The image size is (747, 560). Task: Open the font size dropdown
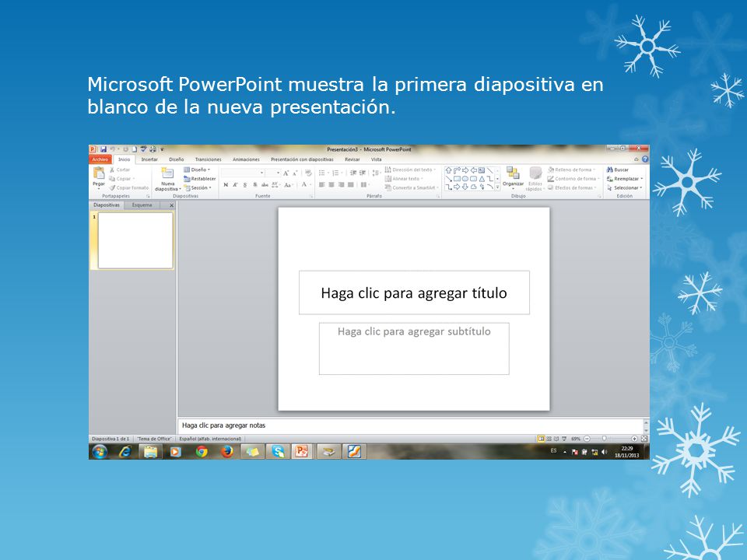click(279, 173)
